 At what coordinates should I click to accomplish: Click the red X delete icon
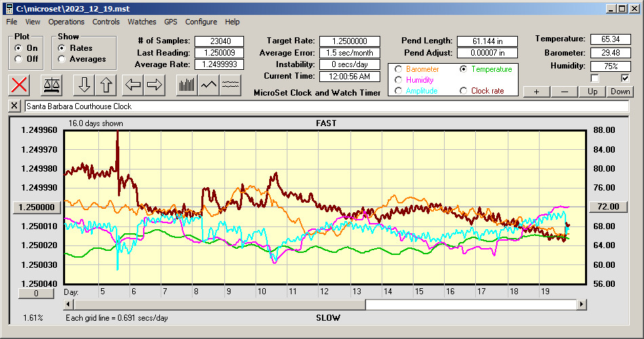pos(19,85)
